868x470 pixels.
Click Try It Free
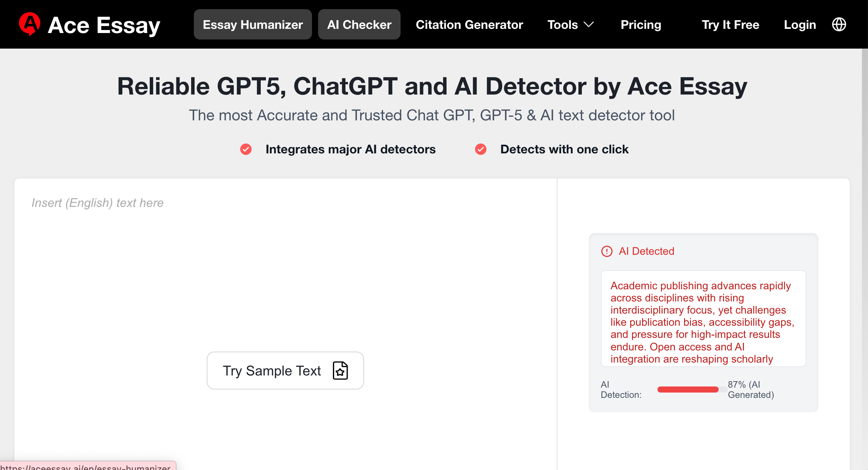[x=730, y=25]
